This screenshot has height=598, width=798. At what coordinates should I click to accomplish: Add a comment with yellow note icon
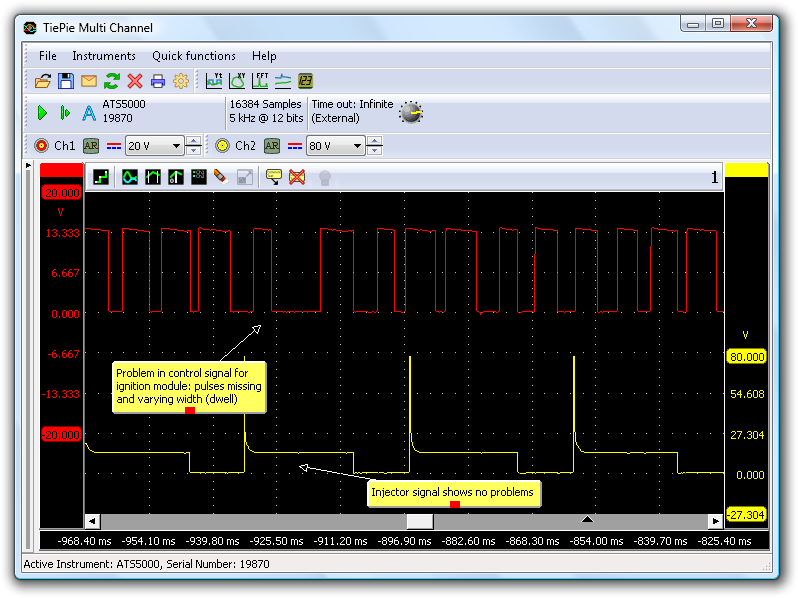274,177
